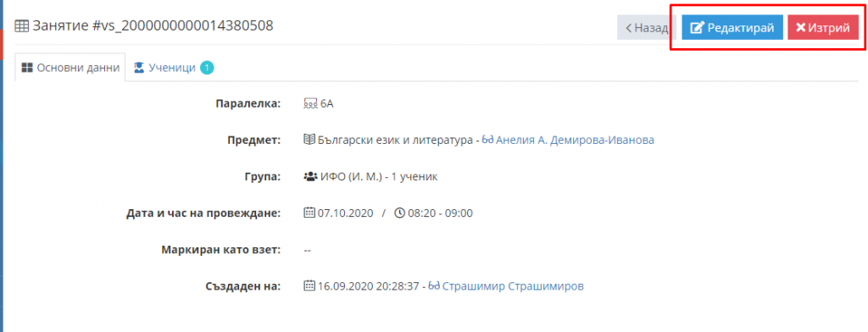Select the Основни данни tab
The width and height of the screenshot is (868, 332).
(70, 68)
